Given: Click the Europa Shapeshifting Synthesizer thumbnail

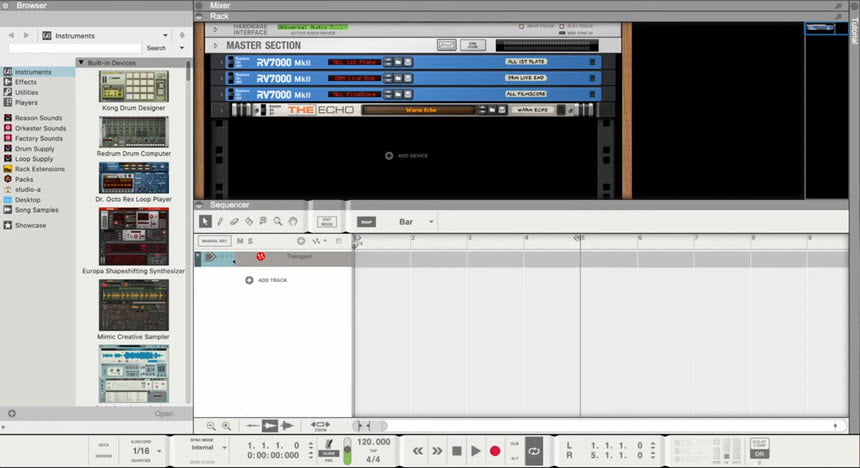Looking at the screenshot, I should point(133,236).
